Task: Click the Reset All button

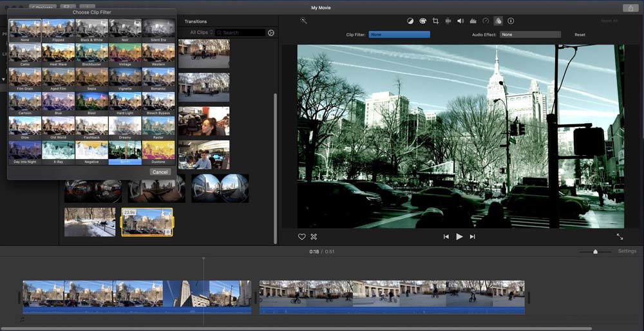Action: coord(609,21)
